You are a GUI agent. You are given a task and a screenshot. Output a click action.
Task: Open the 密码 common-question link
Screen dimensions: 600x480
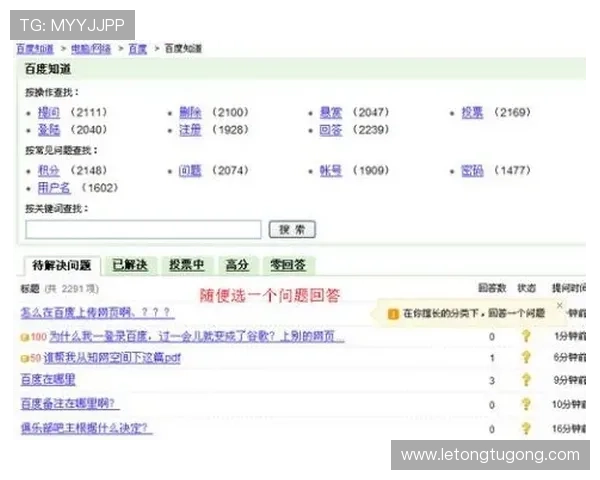(x=472, y=170)
